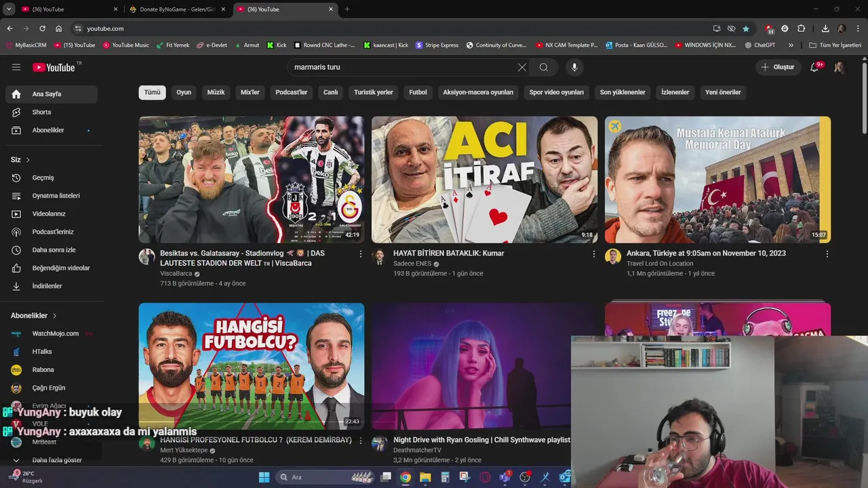Select the Mix'ler filter chip
Viewport: 868px width, 488px height.
(250, 92)
